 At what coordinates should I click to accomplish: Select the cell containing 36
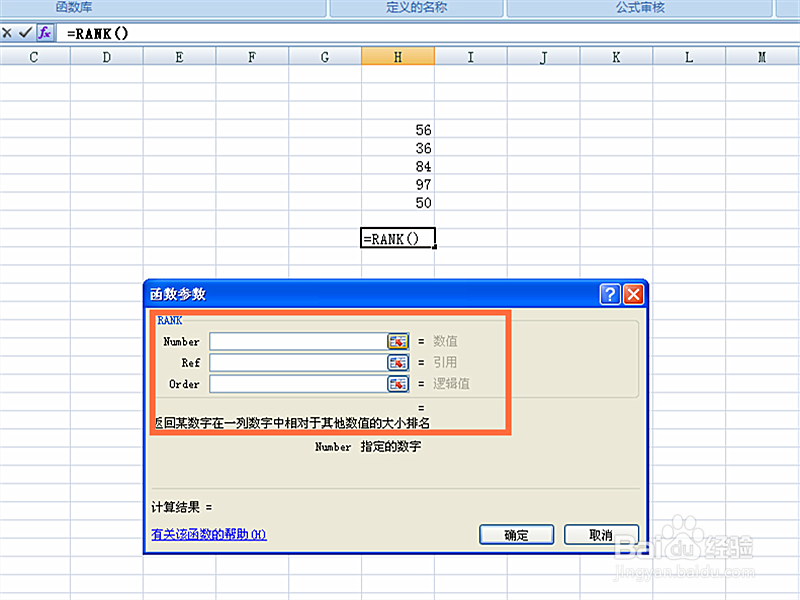tap(398, 148)
